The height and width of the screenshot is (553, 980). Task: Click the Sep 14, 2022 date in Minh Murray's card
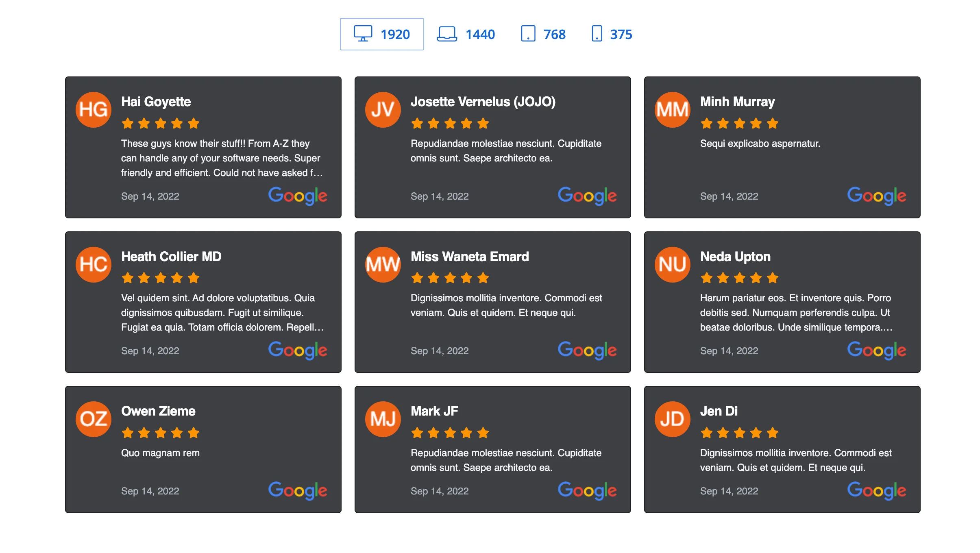pyautogui.click(x=729, y=196)
